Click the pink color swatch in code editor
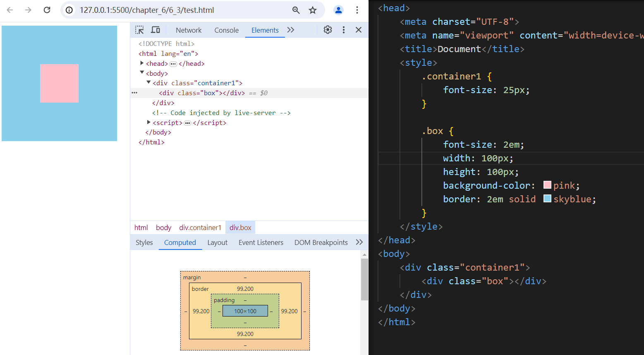The height and width of the screenshot is (355, 644). pyautogui.click(x=547, y=185)
